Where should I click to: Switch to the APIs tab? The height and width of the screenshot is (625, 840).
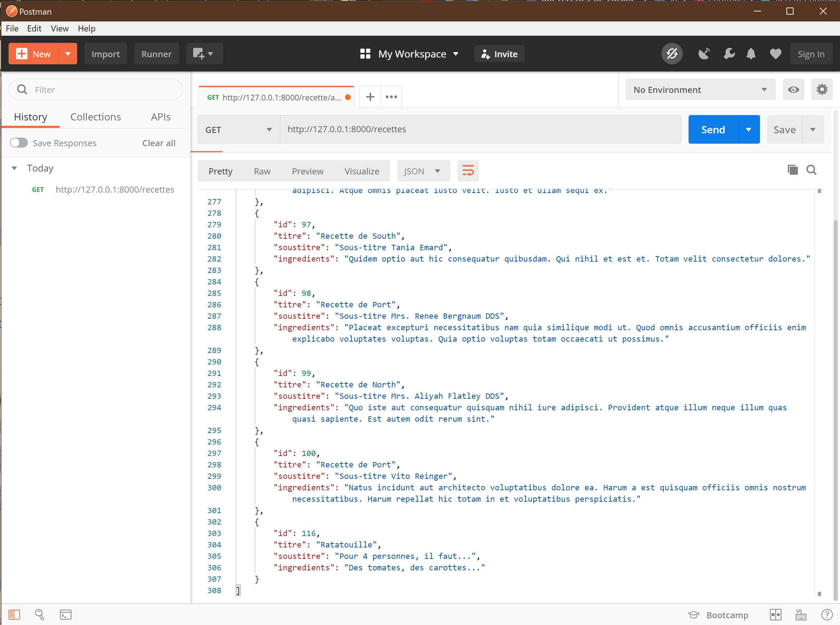coord(161,117)
